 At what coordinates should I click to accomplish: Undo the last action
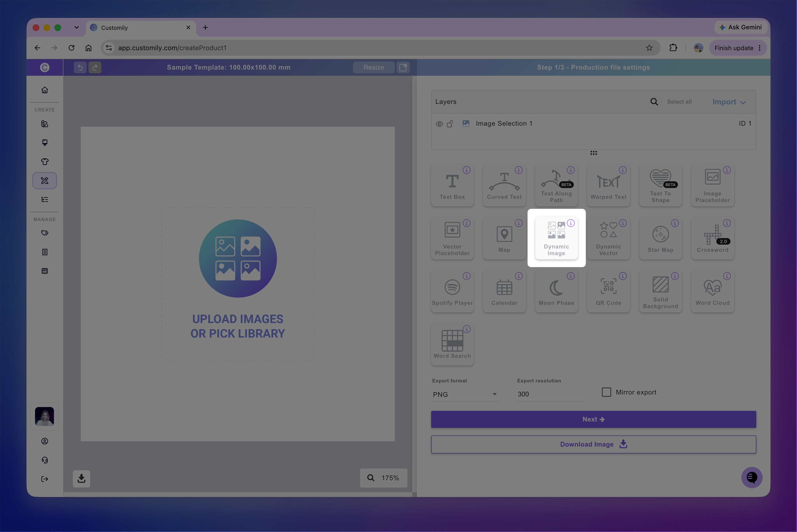(x=80, y=67)
